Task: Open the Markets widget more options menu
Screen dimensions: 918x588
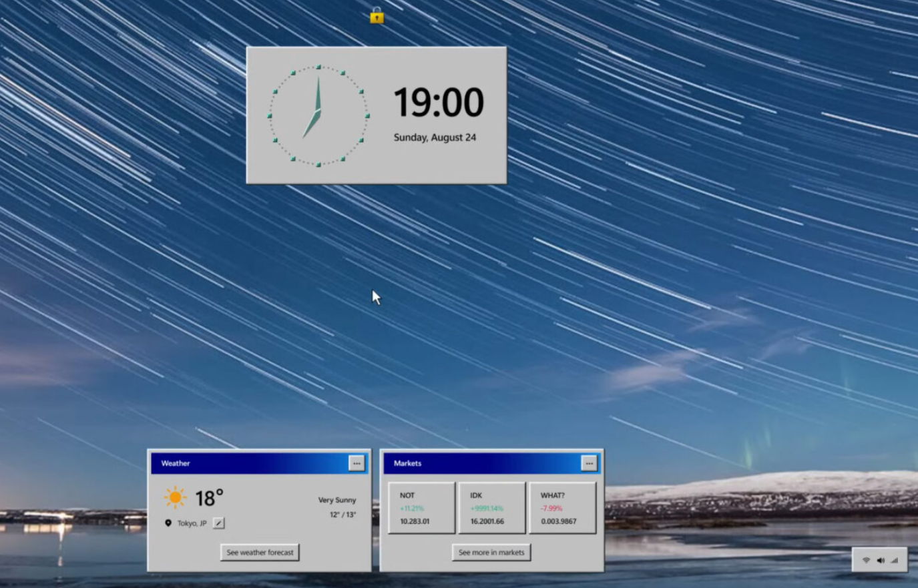Action: pyautogui.click(x=589, y=463)
